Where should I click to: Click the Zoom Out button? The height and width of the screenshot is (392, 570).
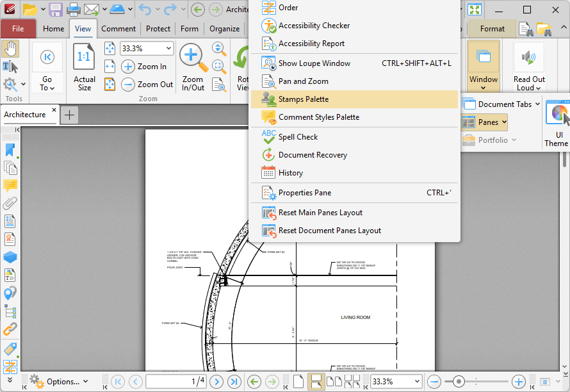(147, 85)
